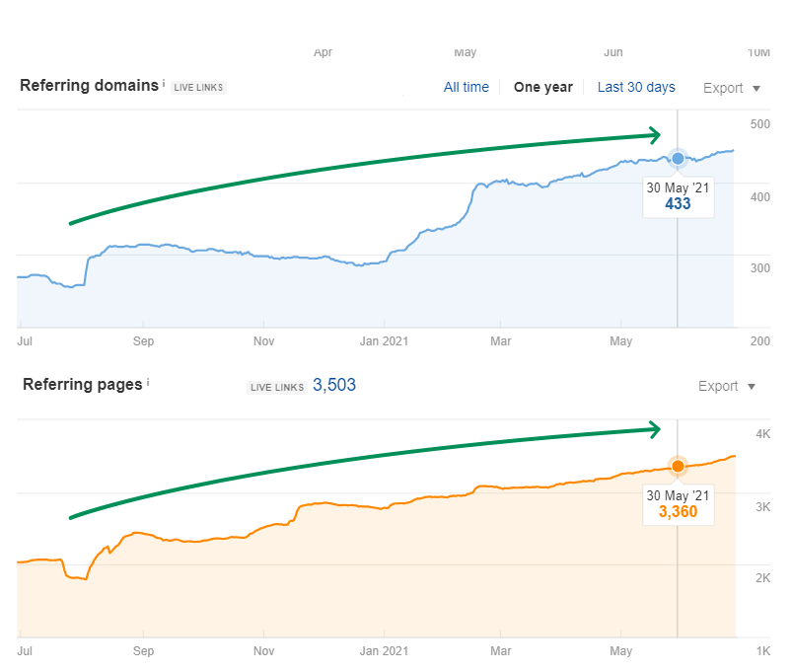The width and height of the screenshot is (791, 672).
Task: Click the Referring pages heading
Action: click(x=82, y=385)
